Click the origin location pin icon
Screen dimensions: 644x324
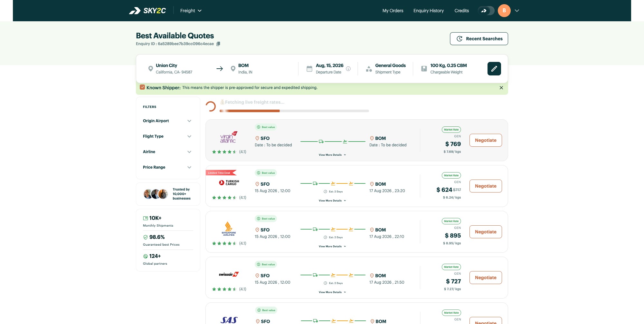[x=150, y=69]
